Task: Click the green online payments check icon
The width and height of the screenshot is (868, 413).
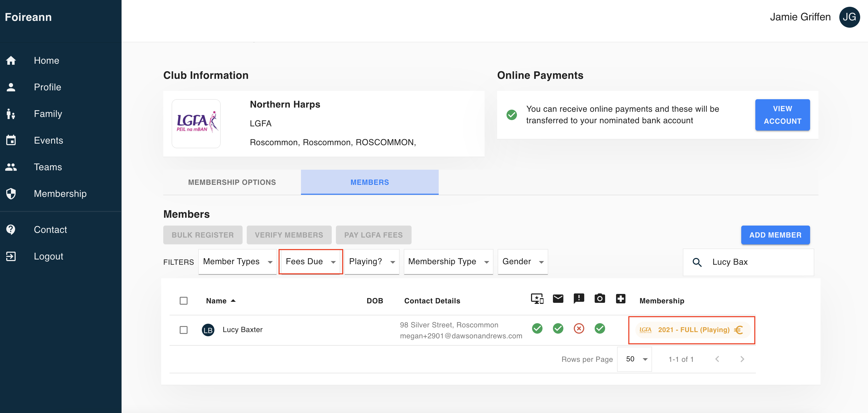Action: coord(511,115)
